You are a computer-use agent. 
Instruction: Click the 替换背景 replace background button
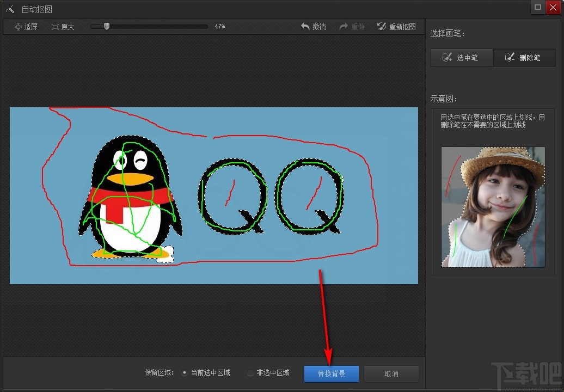coord(332,373)
